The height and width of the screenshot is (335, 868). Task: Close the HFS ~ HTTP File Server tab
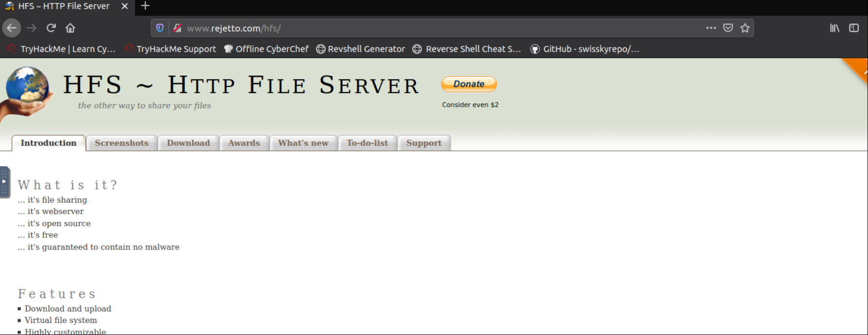(124, 6)
